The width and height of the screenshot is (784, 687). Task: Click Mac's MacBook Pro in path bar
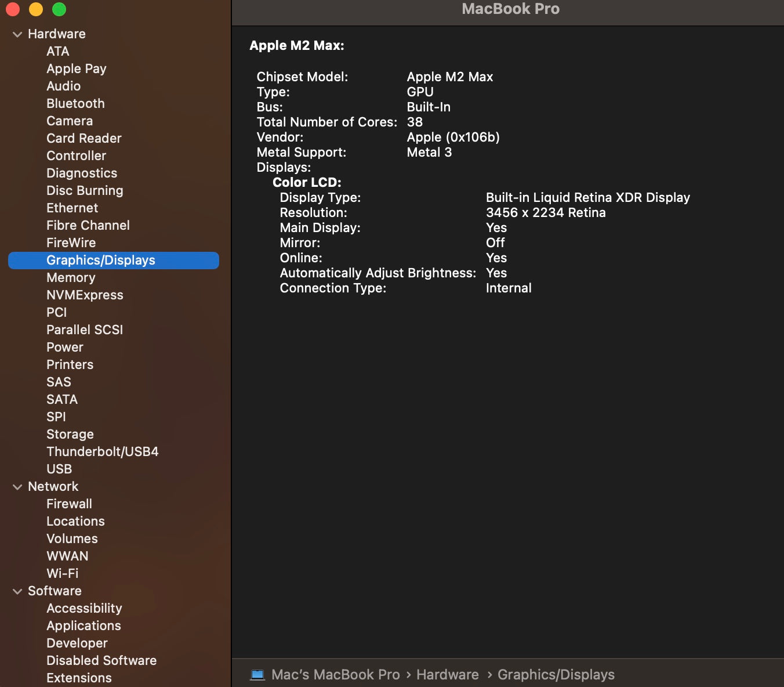tap(335, 675)
